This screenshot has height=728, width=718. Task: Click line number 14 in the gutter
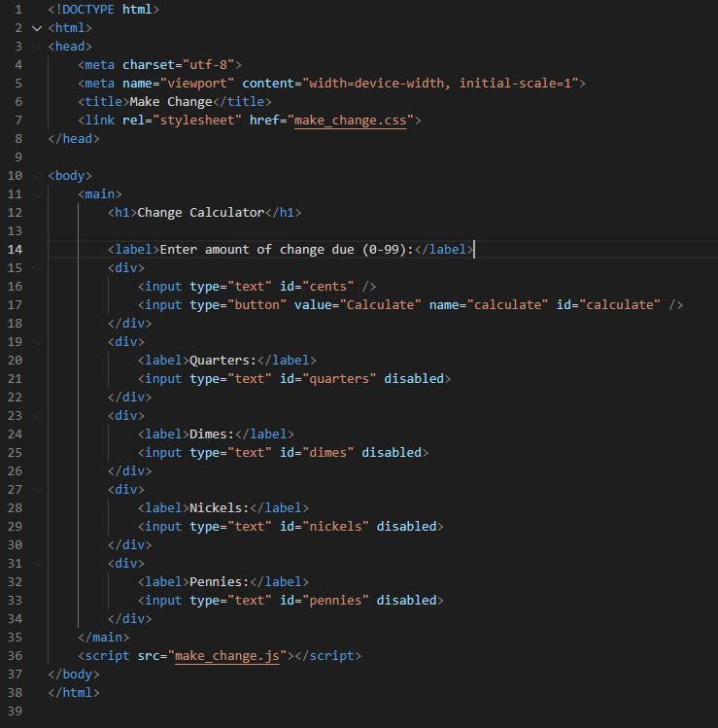15,250
